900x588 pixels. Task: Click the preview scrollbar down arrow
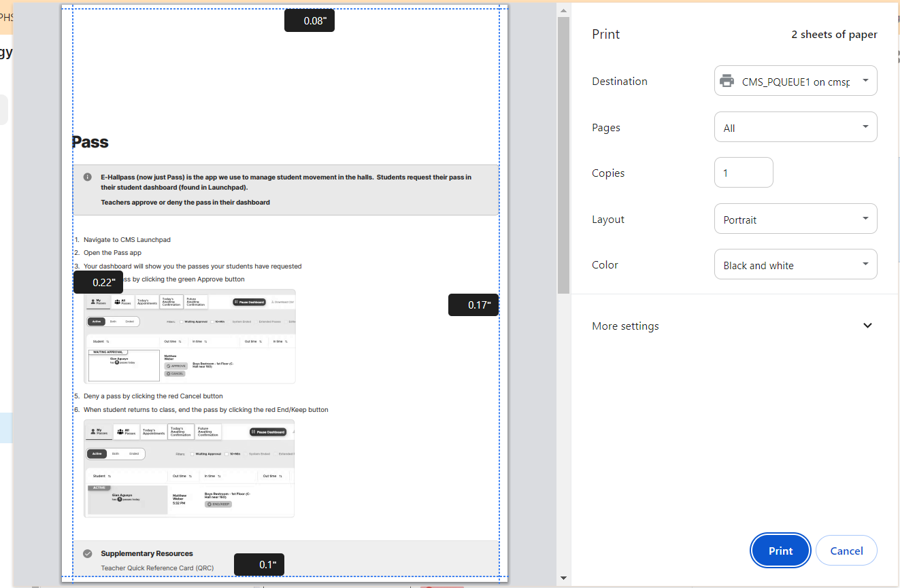coord(563,578)
